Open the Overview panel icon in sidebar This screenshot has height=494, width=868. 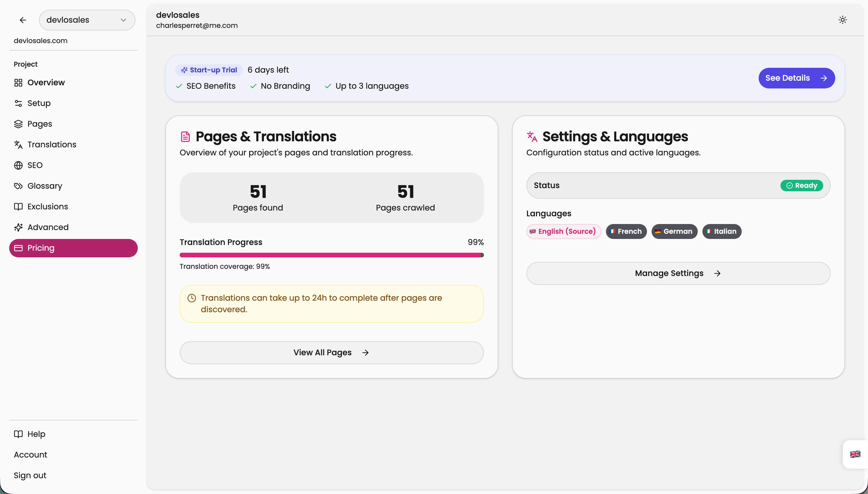click(19, 82)
